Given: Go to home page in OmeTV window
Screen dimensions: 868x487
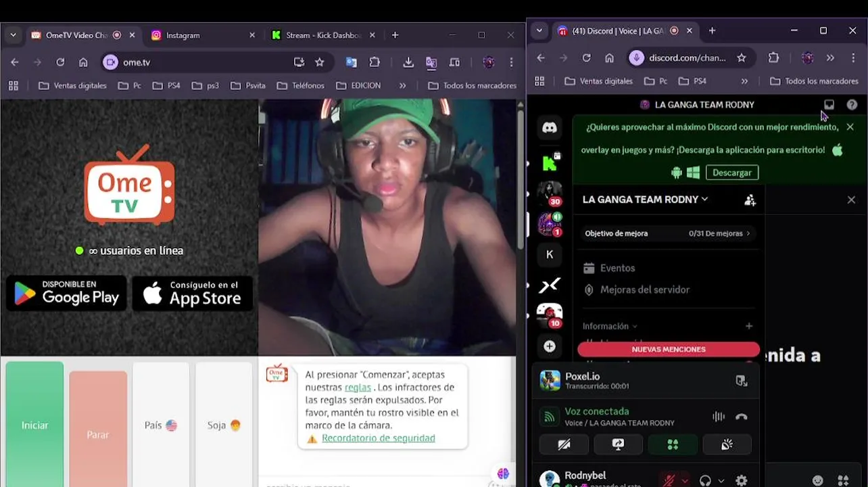Looking at the screenshot, I should (83, 62).
